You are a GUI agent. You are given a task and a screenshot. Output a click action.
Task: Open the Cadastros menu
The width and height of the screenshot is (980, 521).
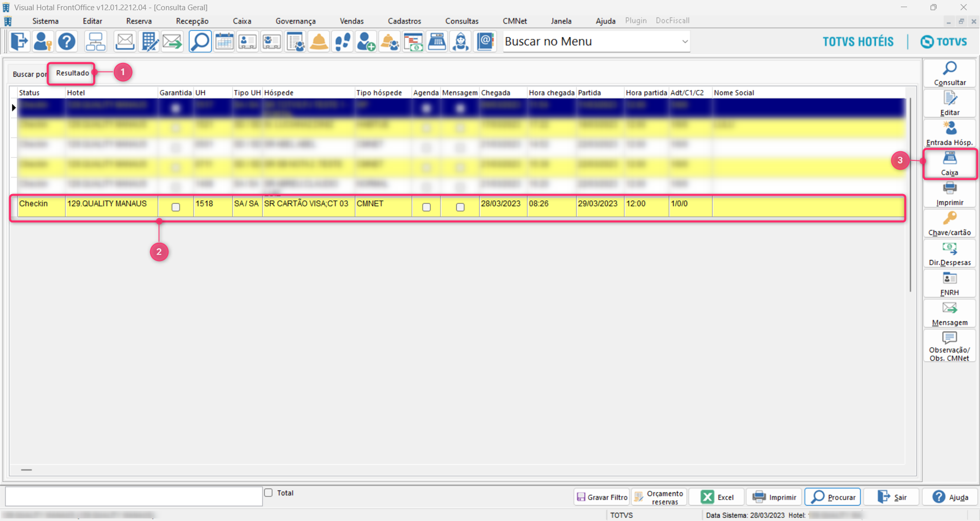click(404, 21)
